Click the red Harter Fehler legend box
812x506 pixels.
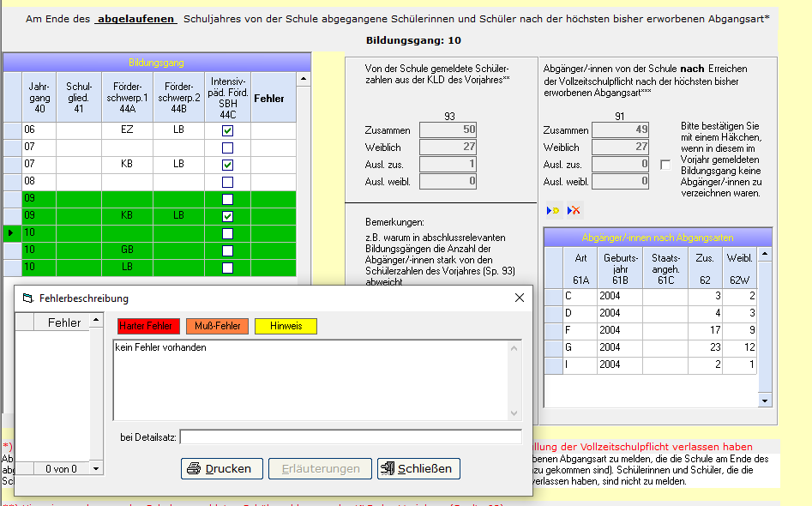[148, 326]
